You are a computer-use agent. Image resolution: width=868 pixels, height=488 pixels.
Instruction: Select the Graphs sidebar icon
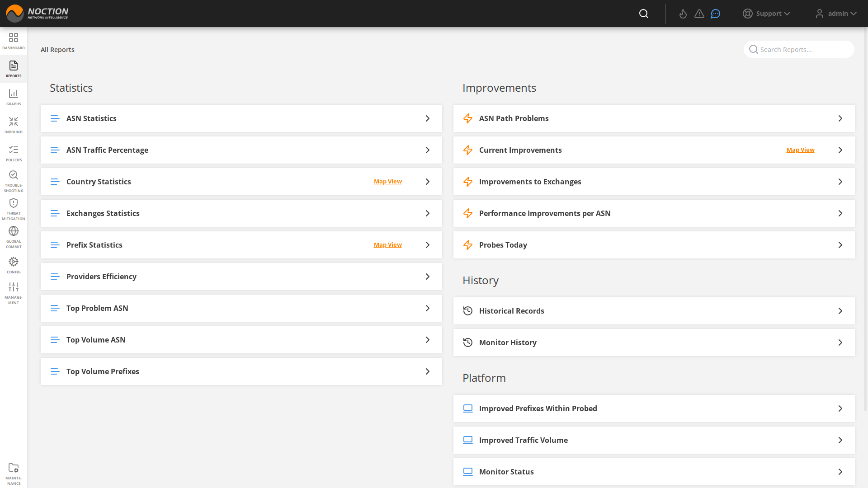[x=14, y=96]
